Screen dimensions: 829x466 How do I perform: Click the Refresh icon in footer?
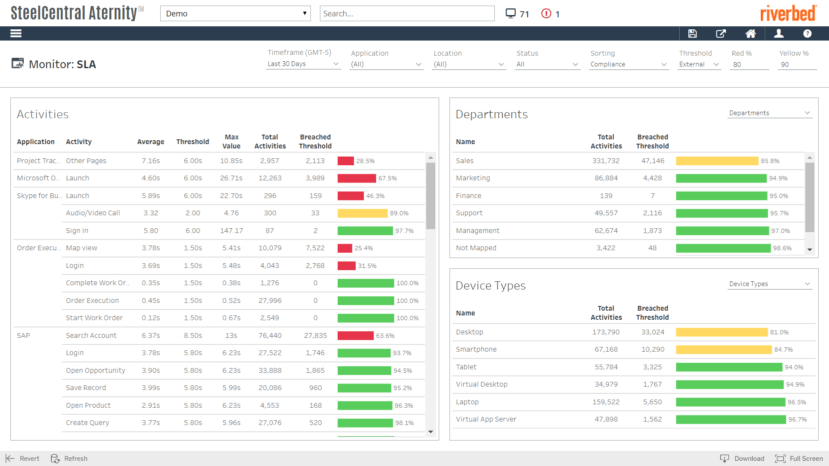pyautogui.click(x=55, y=458)
